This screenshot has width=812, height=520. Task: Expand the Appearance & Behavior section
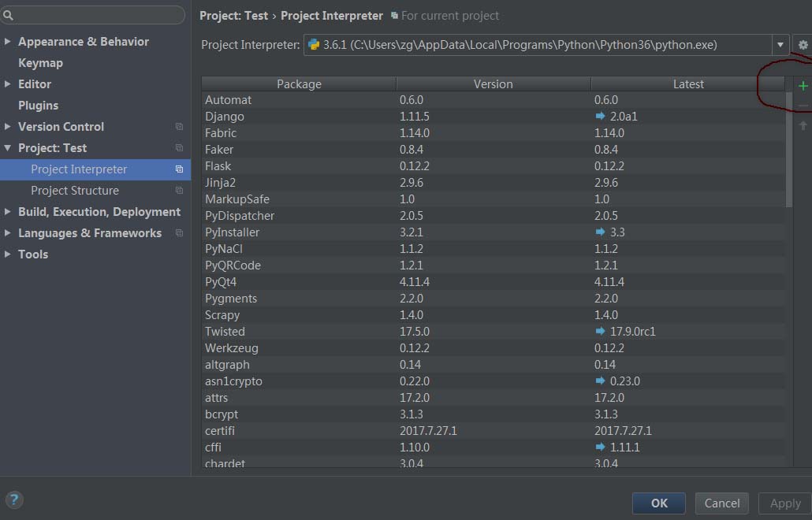click(7, 42)
